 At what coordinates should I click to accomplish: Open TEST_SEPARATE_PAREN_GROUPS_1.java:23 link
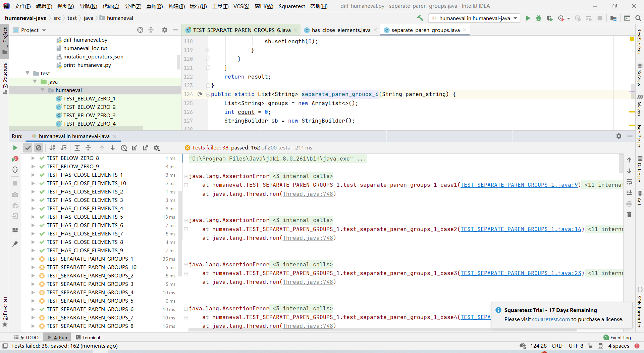click(x=521, y=273)
